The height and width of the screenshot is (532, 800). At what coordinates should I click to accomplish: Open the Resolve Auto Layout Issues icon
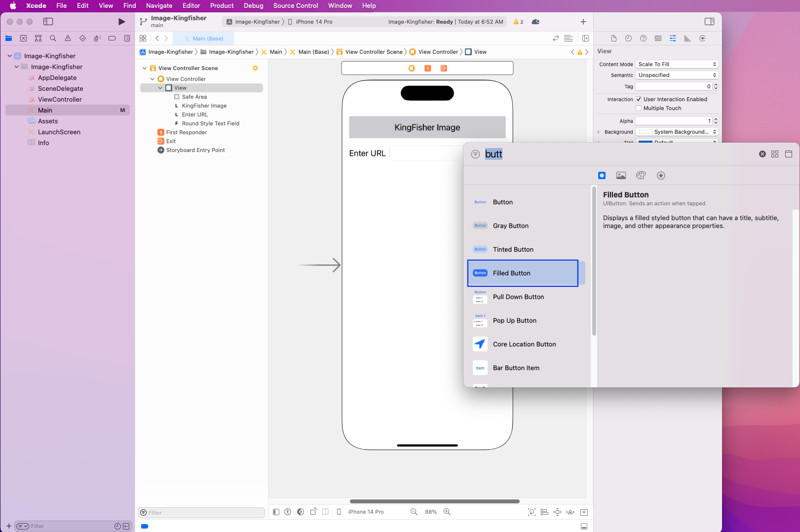(570, 512)
